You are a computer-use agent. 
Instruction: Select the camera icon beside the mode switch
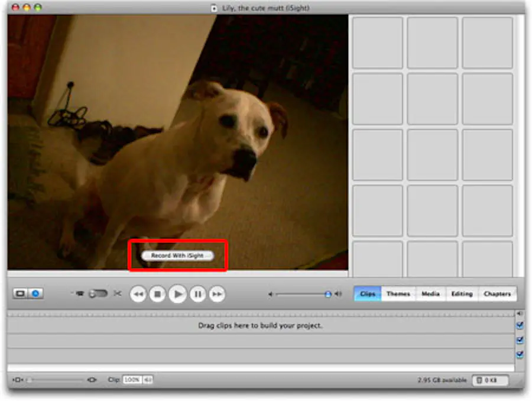(x=80, y=294)
